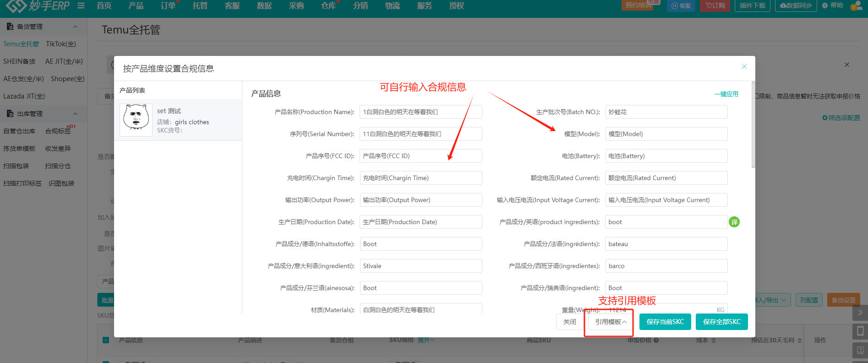Select TikTok(全) in sidebar
This screenshot has height=363, width=868.
pyautogui.click(x=61, y=44)
